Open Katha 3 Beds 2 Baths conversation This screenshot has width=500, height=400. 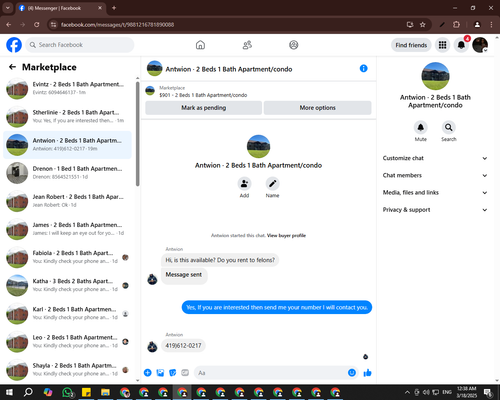[67, 285]
